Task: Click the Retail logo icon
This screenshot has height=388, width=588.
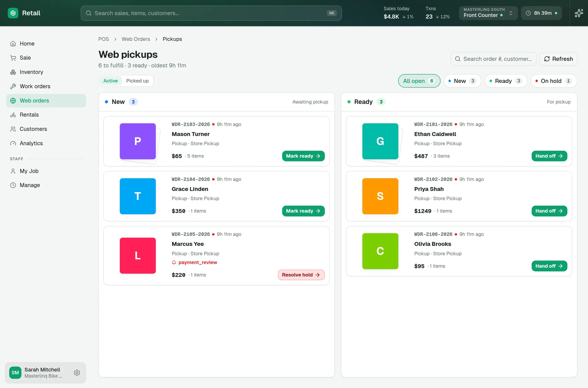Action: pyautogui.click(x=13, y=13)
